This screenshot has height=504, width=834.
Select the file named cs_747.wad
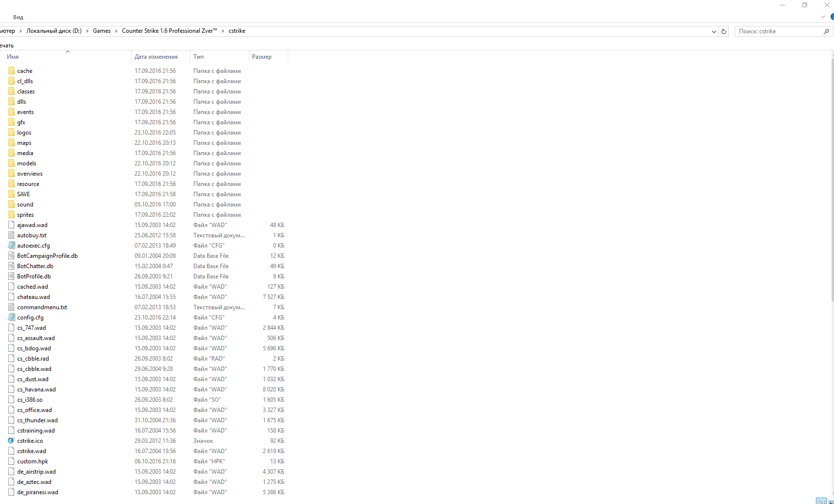point(31,328)
